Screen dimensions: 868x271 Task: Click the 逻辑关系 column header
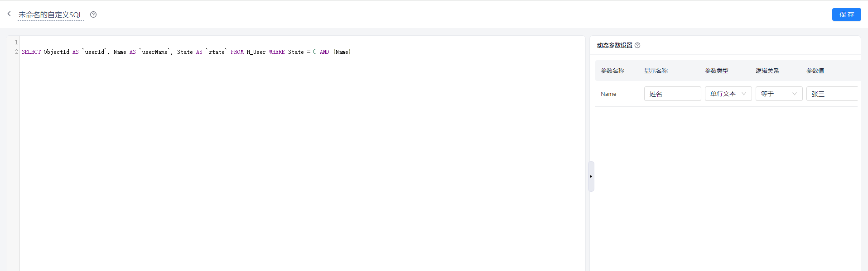click(x=767, y=71)
